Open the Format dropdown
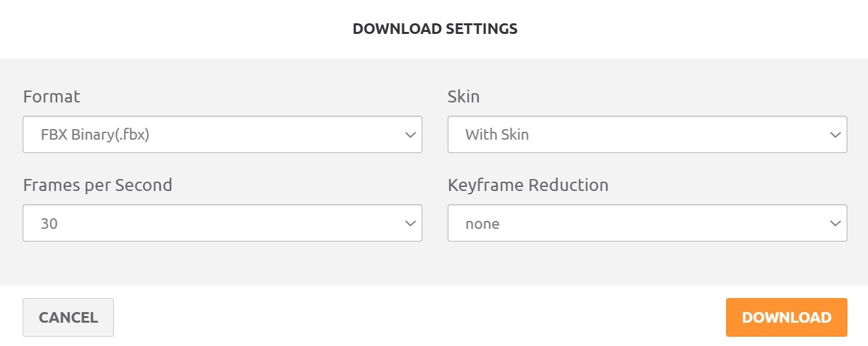The height and width of the screenshot is (346, 868). [x=222, y=134]
